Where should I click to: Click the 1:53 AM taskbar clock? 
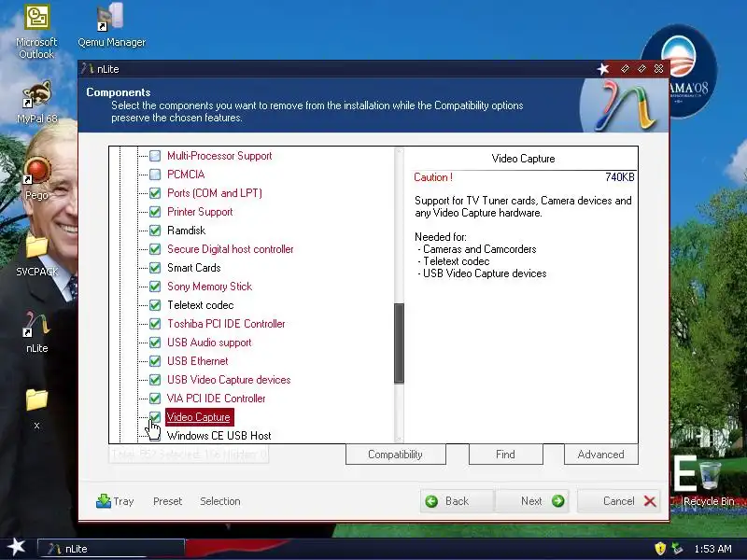point(712,549)
